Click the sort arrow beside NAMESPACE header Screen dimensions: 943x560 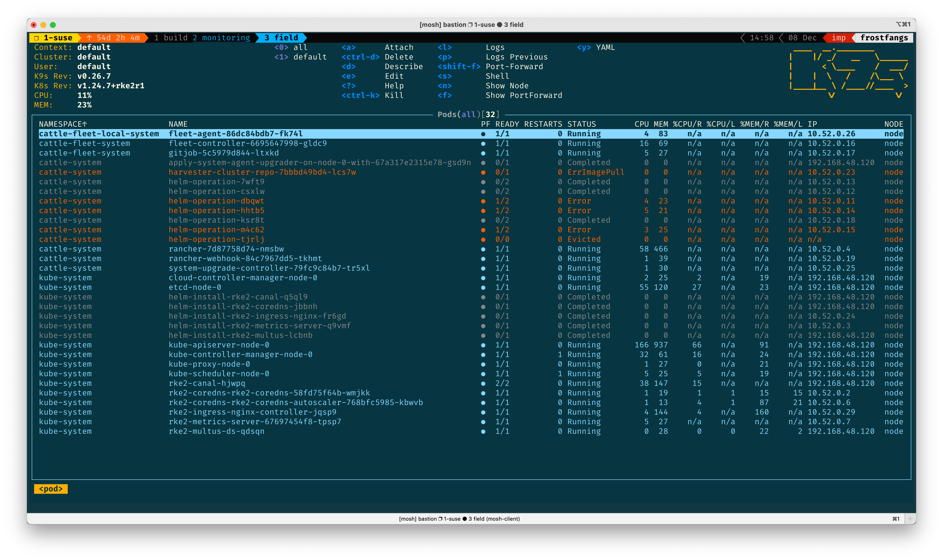[85, 124]
